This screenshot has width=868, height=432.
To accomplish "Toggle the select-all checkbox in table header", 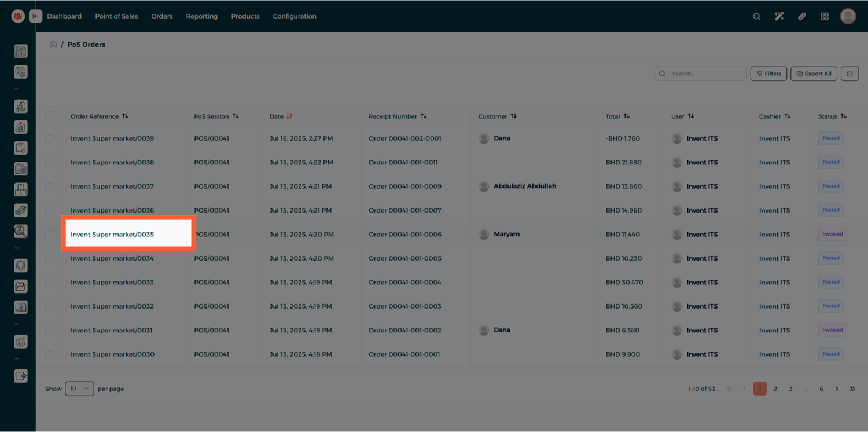I will (x=49, y=116).
